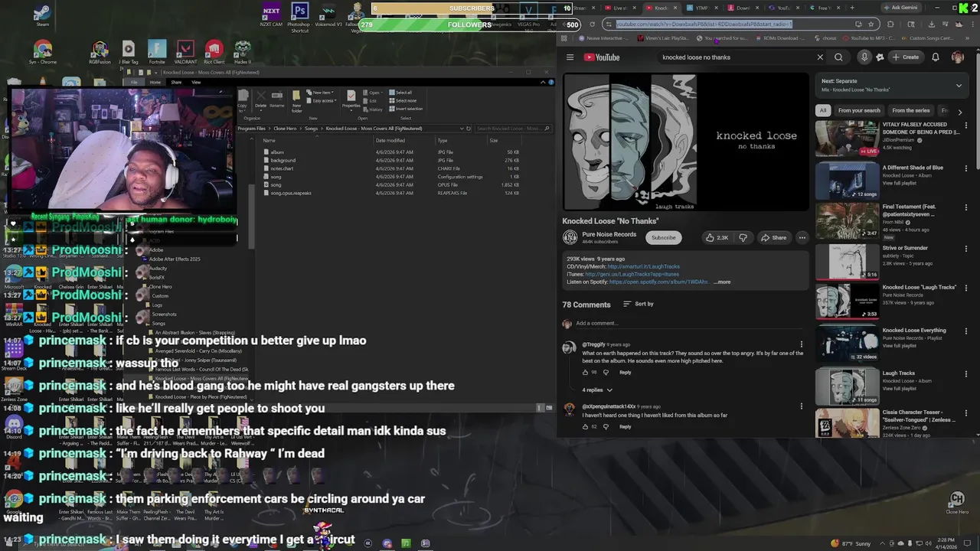980x551 pixels.
Task: Subscribe to Pure Noise Records
Action: coord(664,238)
